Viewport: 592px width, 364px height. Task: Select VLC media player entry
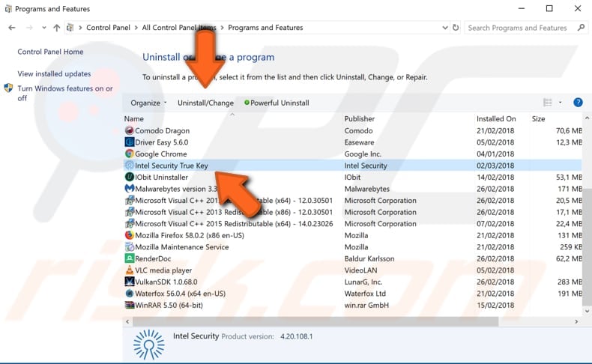163,270
